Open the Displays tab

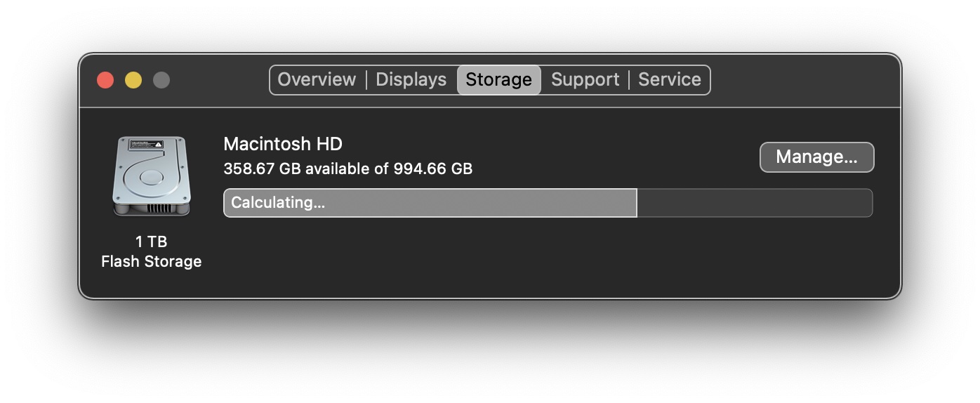pos(411,80)
